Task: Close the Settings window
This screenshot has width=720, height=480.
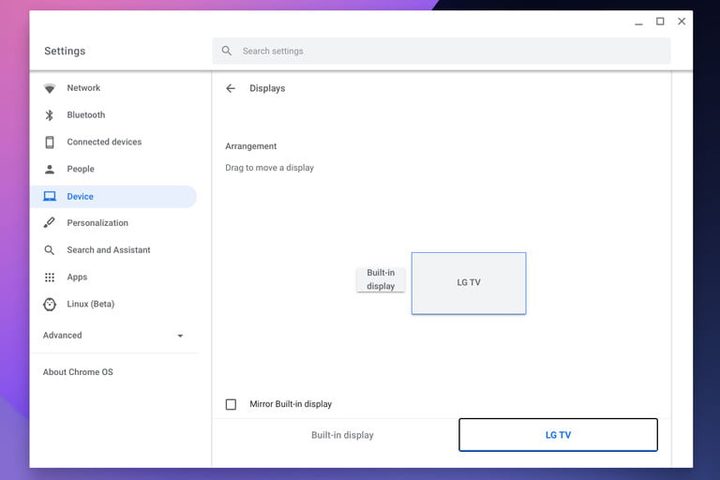Action: [x=682, y=21]
